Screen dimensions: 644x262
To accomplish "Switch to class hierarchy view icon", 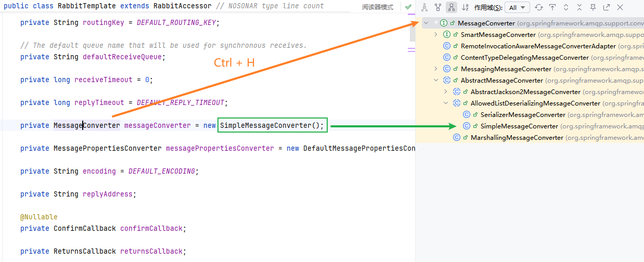I will (x=424, y=7).
